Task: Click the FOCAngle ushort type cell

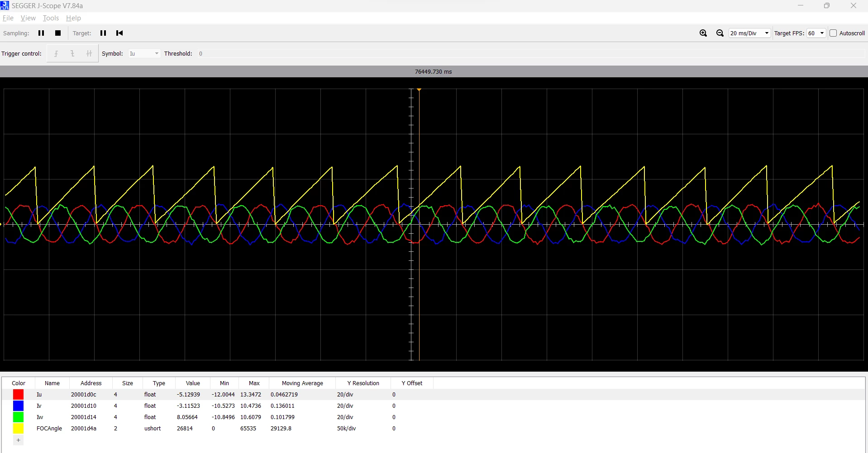Action: coord(153,429)
